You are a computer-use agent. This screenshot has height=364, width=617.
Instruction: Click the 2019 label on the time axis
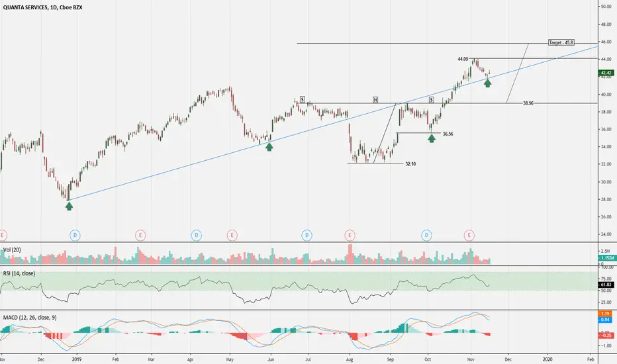[76, 359]
